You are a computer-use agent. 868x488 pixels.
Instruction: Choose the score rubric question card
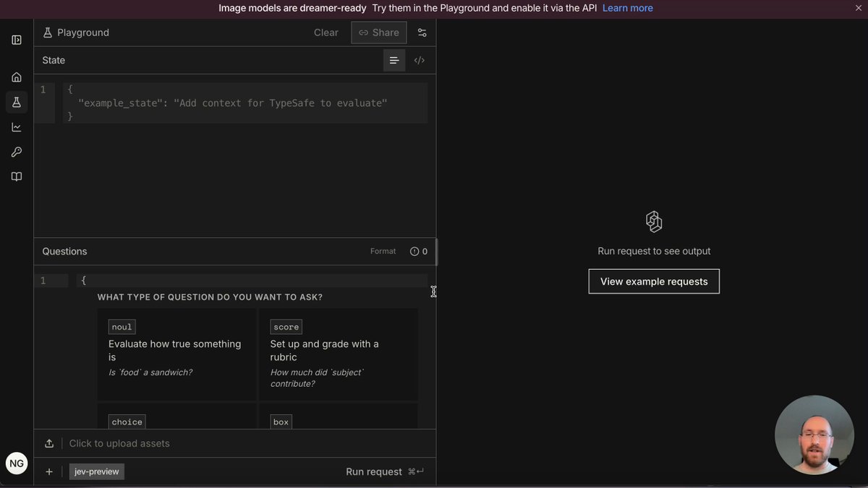click(339, 354)
